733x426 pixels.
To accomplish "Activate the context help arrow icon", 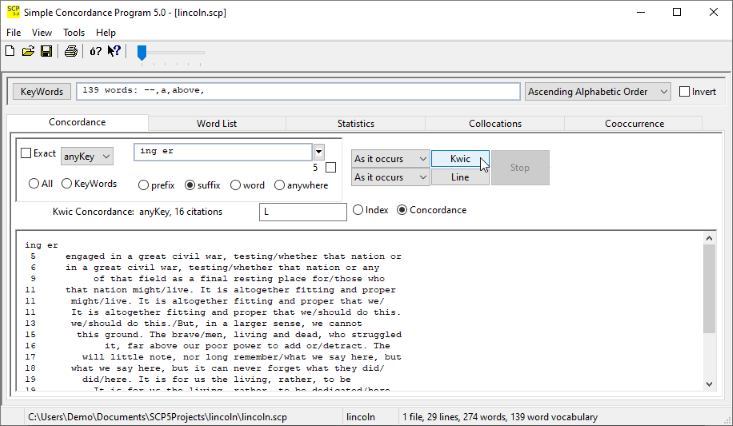I will 115,51.
